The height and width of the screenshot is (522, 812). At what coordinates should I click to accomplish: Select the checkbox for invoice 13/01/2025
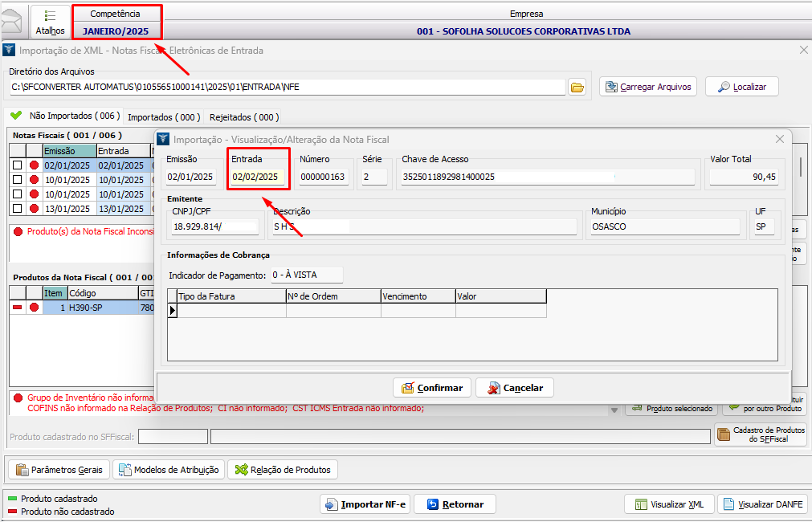18,209
